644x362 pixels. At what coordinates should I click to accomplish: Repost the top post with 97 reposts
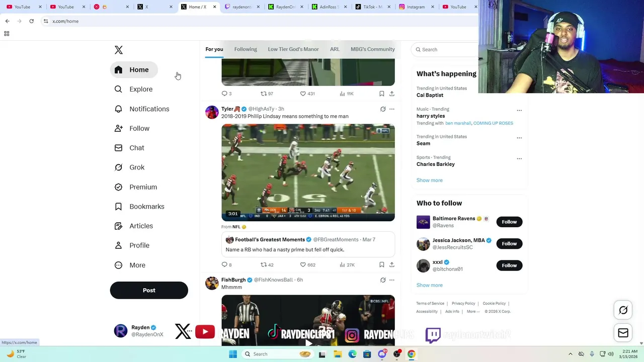[x=267, y=94]
